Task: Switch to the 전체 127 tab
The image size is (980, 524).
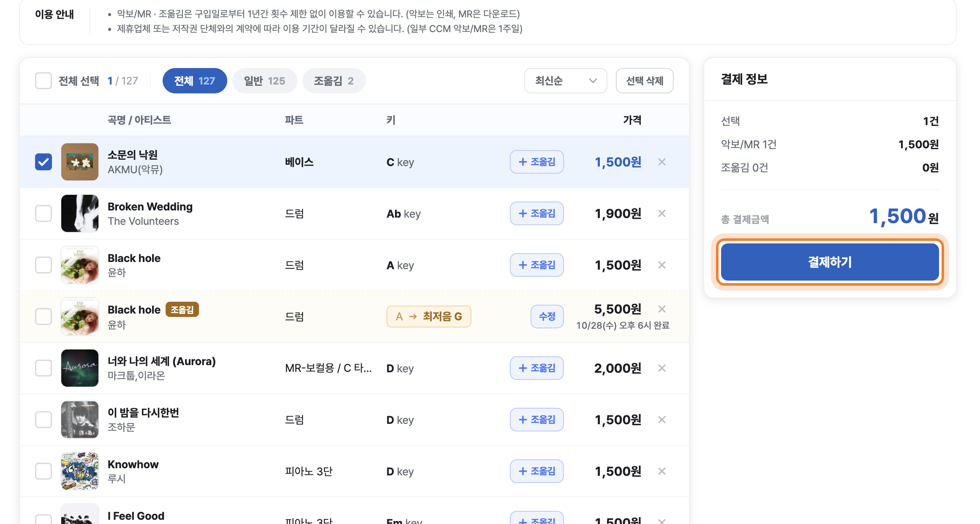Action: [195, 81]
